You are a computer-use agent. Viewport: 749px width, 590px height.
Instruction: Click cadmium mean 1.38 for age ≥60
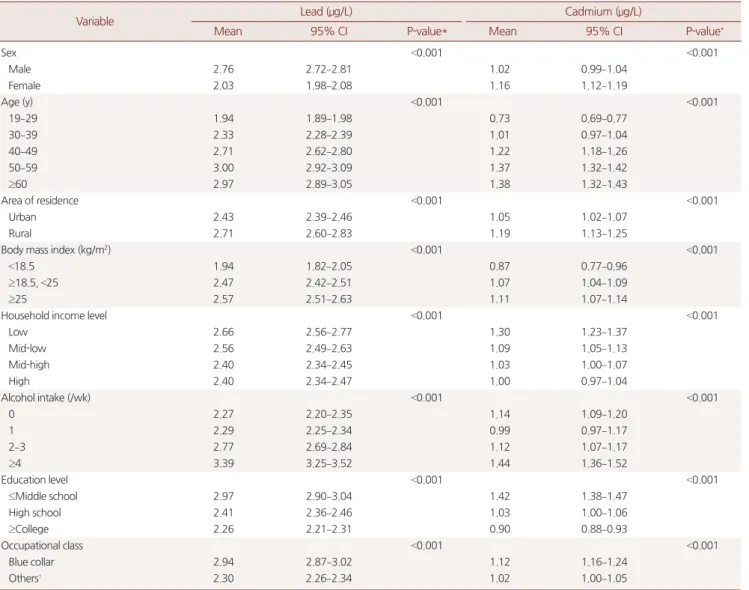(500, 184)
